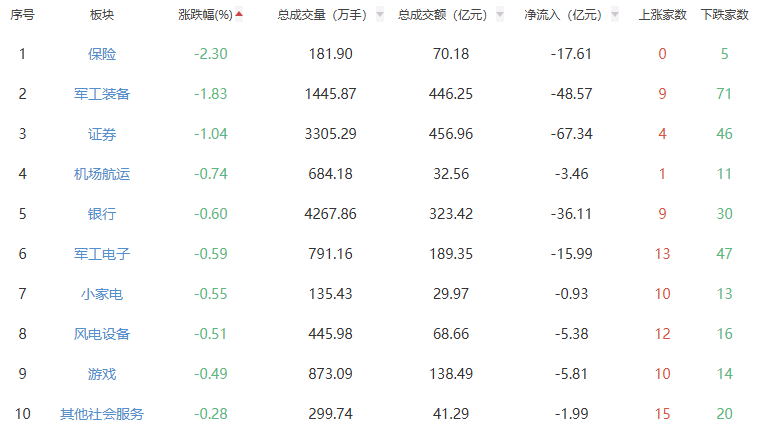Open the 银行 sector link
761x433 pixels.
click(x=102, y=214)
